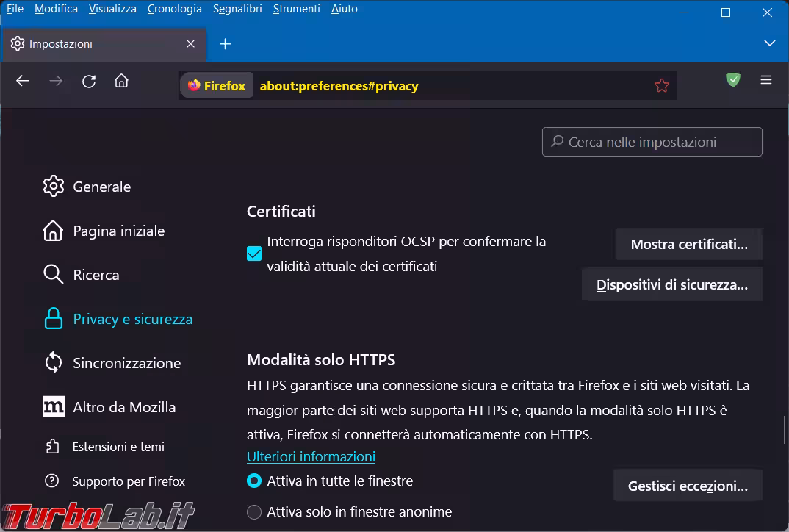
Task: Focus the 'Cerca nelle impostazioni' search field
Action: click(x=652, y=142)
